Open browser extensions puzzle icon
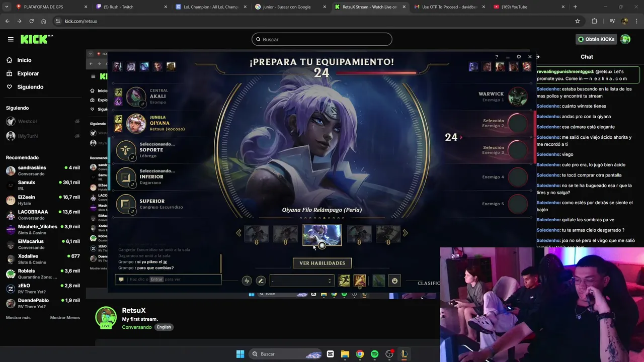The image size is (644, 362). (x=595, y=21)
